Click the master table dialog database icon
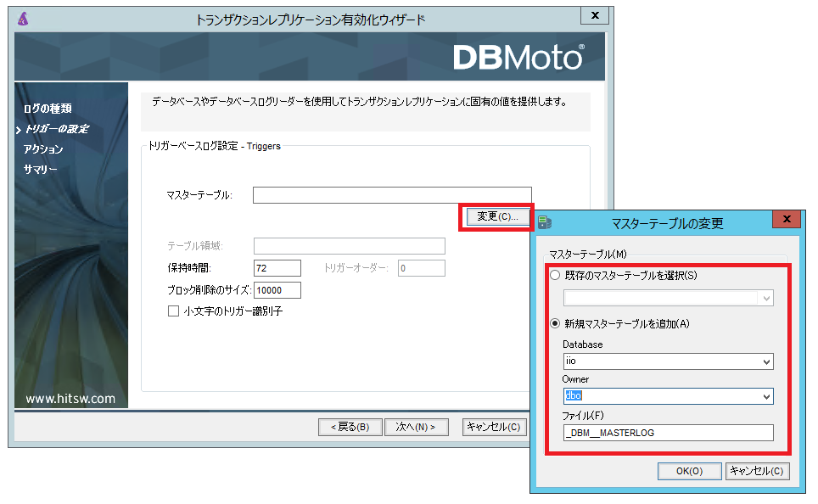 click(545, 223)
